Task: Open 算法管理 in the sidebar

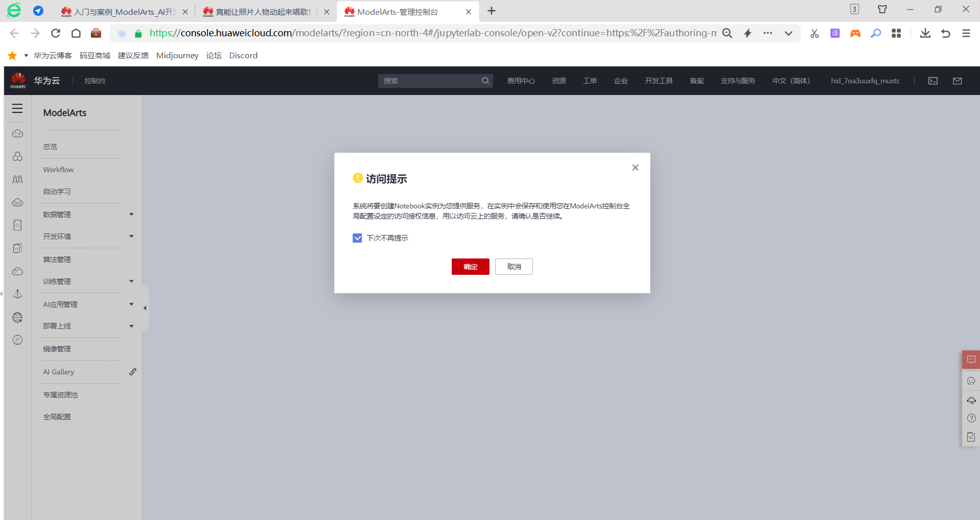Action: pyautogui.click(x=57, y=259)
